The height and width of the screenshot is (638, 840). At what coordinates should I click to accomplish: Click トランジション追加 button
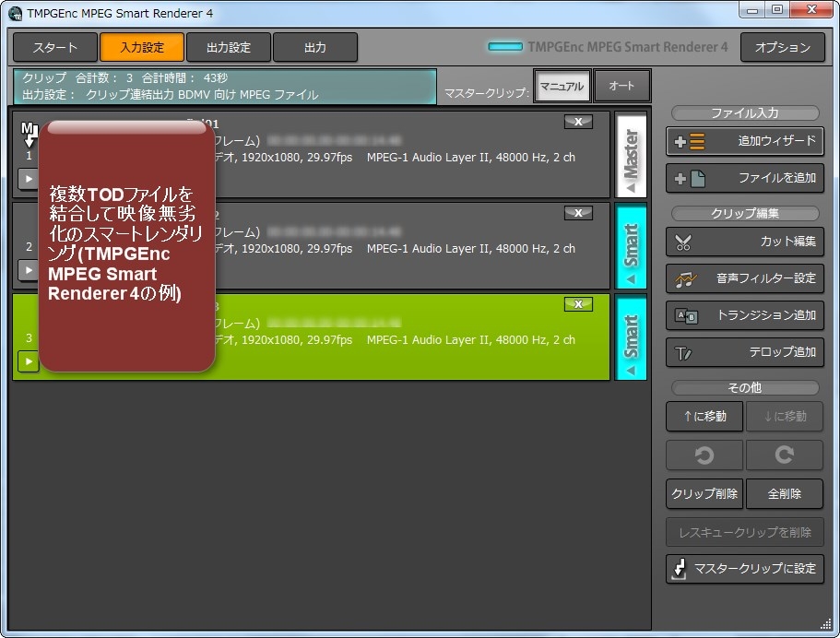point(745,315)
